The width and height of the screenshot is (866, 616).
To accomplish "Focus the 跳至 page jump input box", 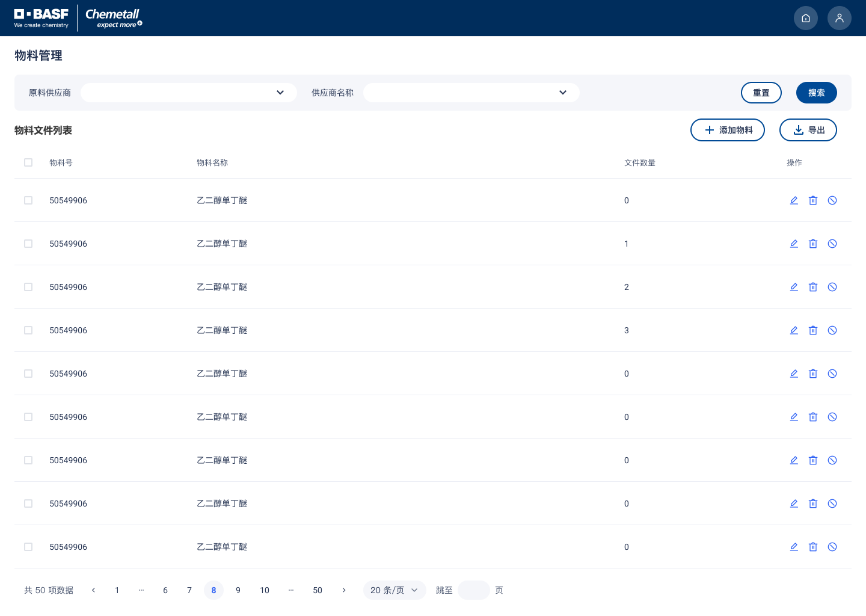I will [474, 590].
